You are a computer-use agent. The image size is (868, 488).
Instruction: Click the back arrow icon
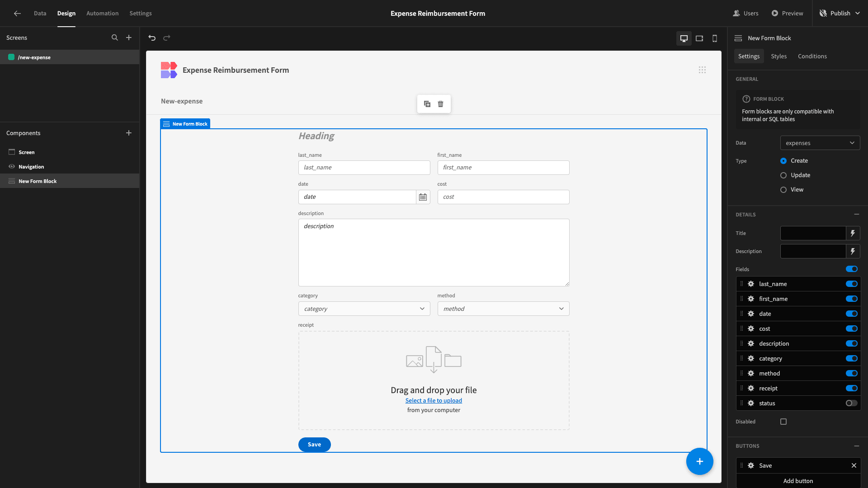17,14
